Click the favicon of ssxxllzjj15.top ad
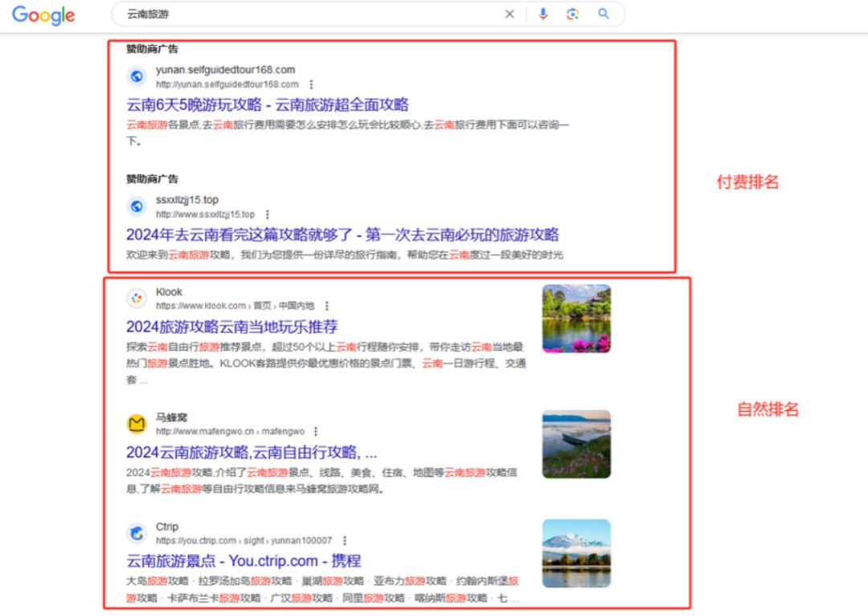 point(137,207)
